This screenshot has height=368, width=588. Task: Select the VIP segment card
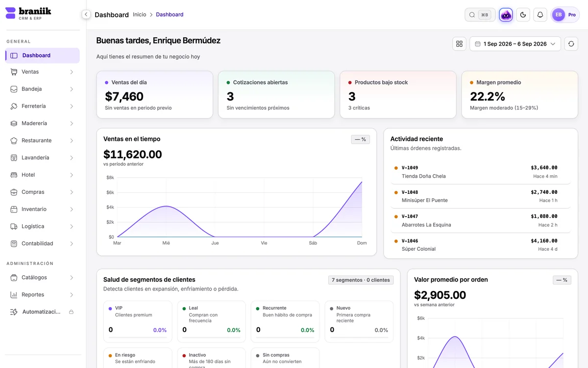point(138,321)
